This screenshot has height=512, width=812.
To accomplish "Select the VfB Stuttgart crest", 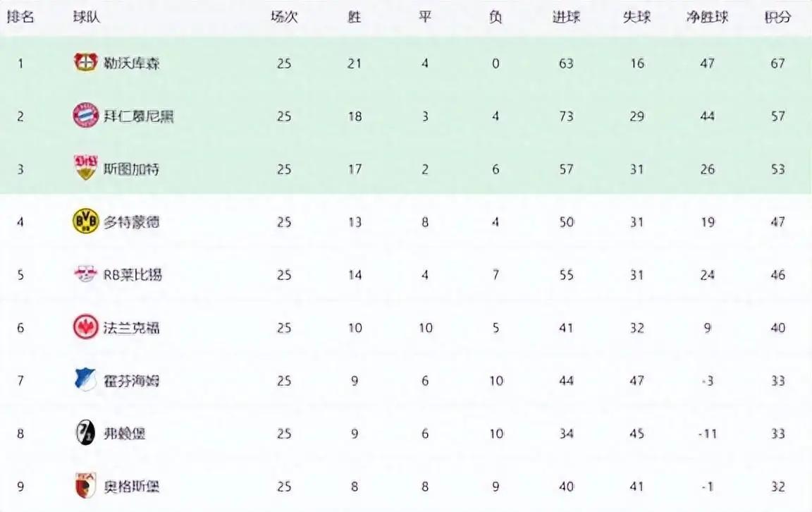I will point(85,168).
